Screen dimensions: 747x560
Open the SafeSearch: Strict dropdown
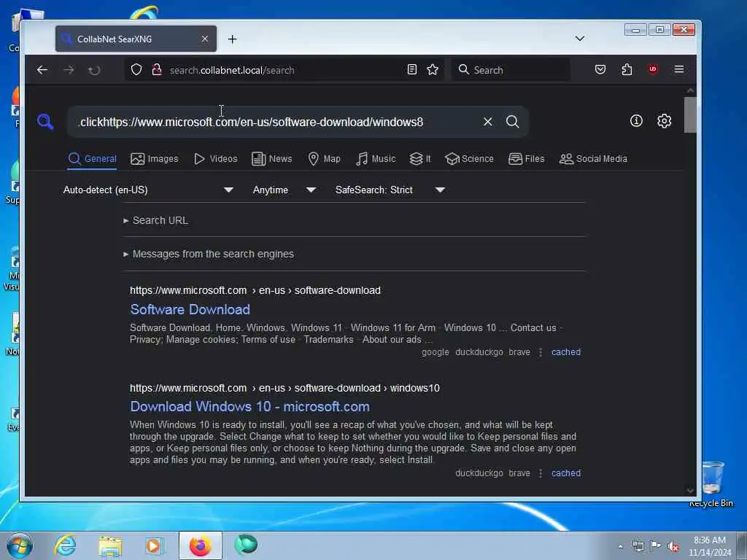(390, 190)
